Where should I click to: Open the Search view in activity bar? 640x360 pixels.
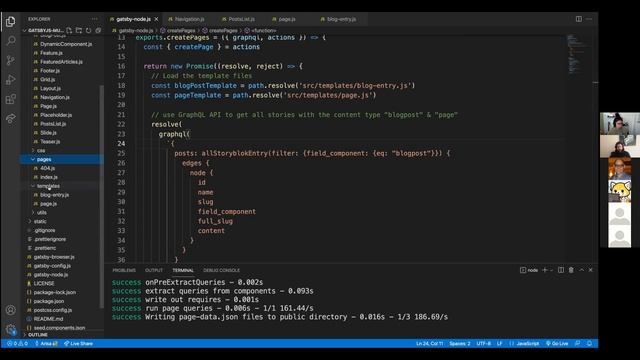11,40
